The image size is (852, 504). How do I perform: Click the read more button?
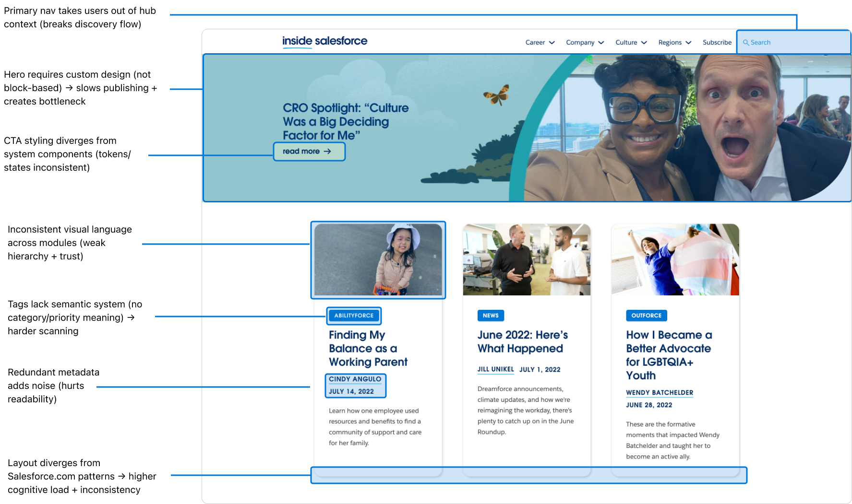[x=309, y=152]
